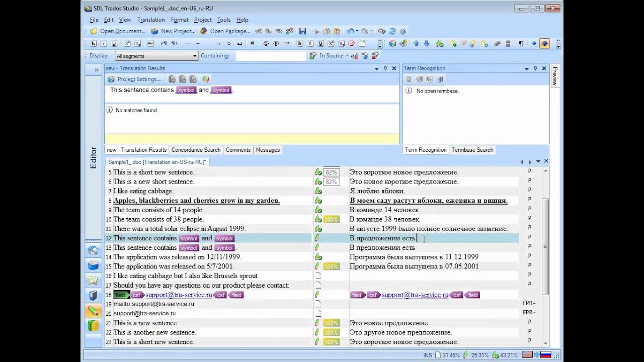The image size is (644, 362).
Task: Pin the Translation Results panel
Action: [x=385, y=68]
